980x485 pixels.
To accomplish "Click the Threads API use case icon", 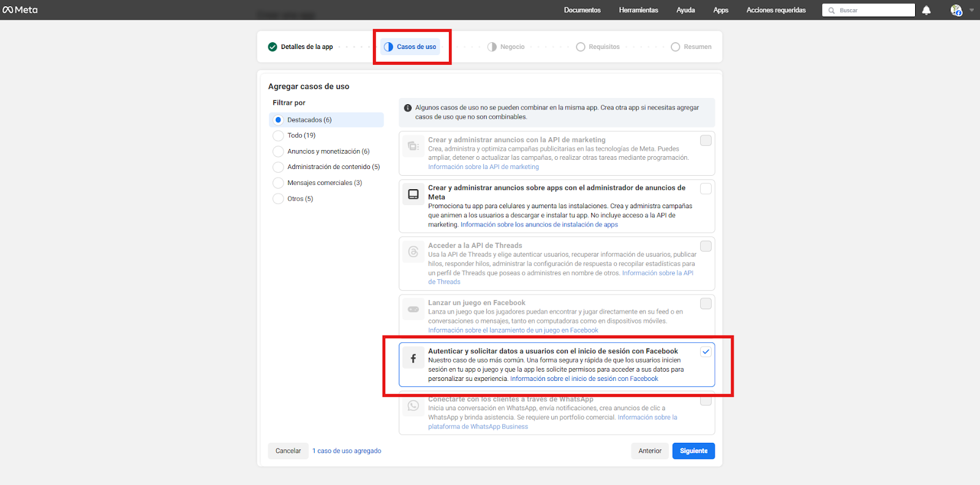I will click(413, 252).
